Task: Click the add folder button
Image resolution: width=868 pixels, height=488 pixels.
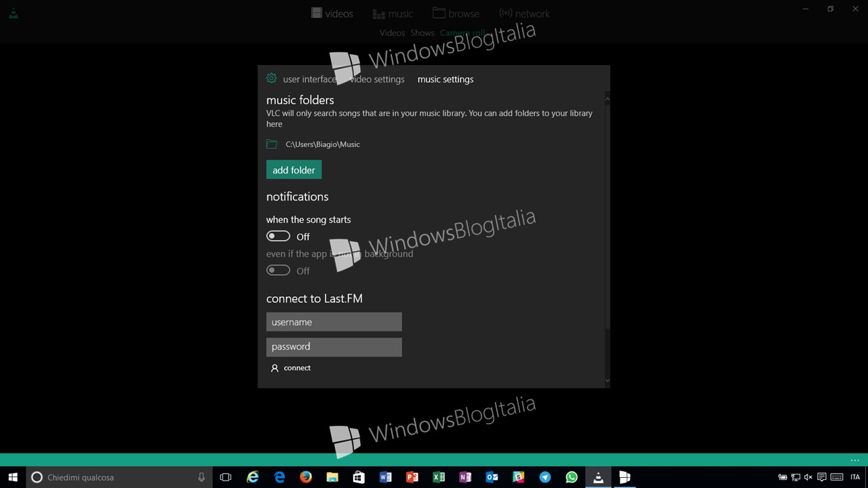Action: tap(294, 170)
